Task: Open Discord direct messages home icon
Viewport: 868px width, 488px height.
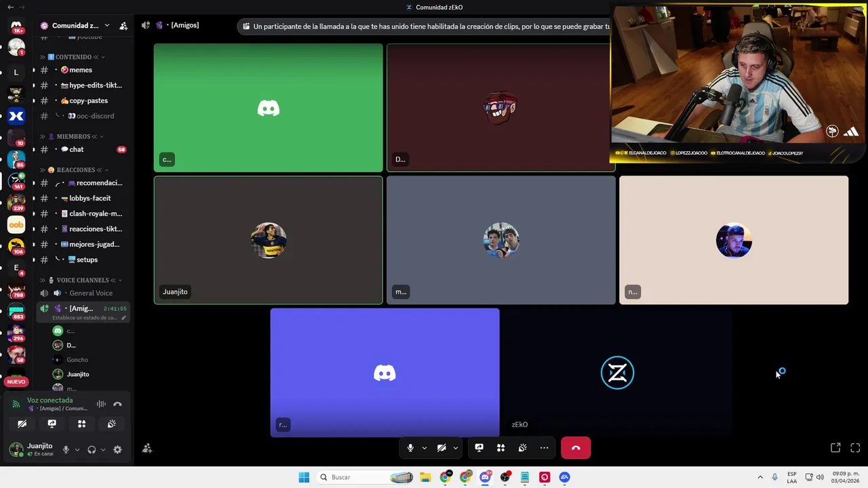Action: pos(16,26)
